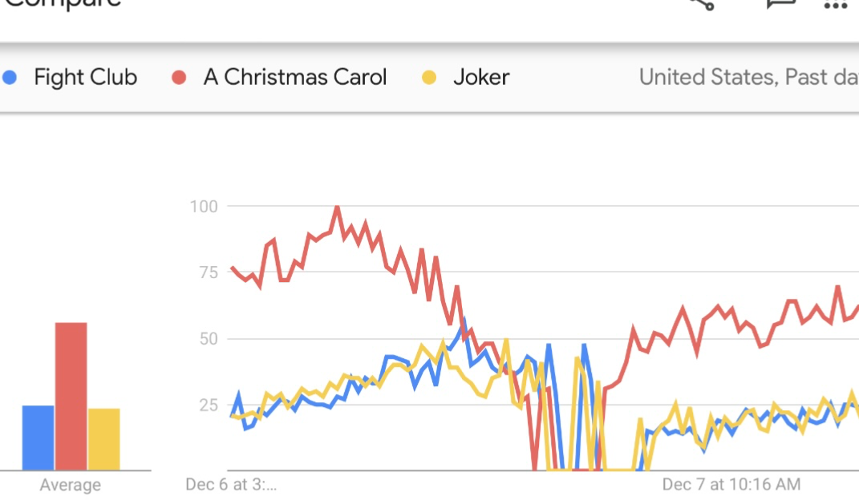The width and height of the screenshot is (859, 504).
Task: Click the 100 value axis label
Action: (204, 206)
